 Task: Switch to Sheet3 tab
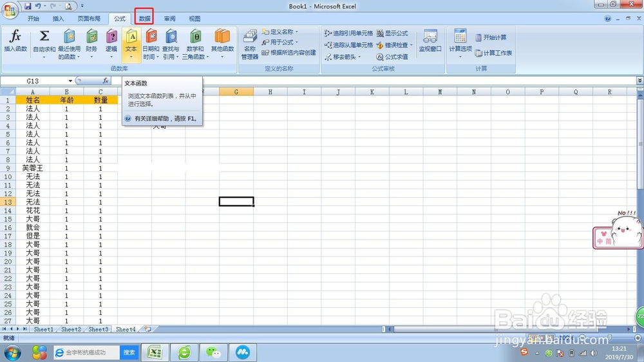99,329
